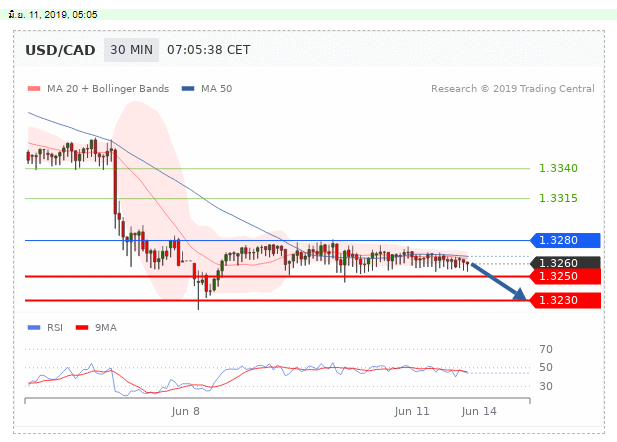Click the RSI legend label

click(x=55, y=327)
